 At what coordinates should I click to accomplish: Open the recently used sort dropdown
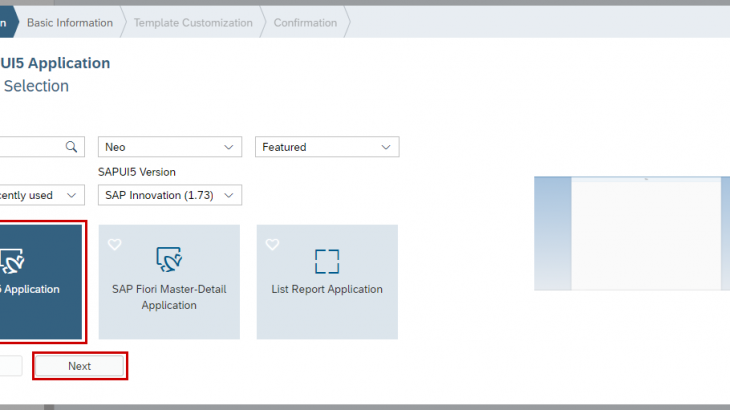[40, 195]
